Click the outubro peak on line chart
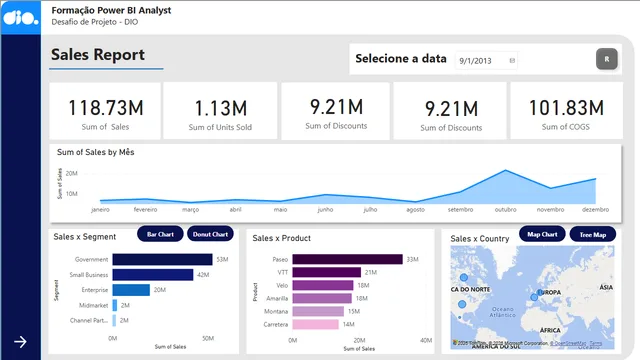The width and height of the screenshot is (640, 360). tap(506, 170)
